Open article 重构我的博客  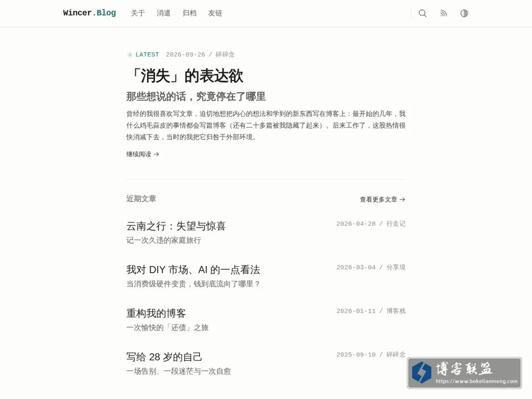point(156,313)
